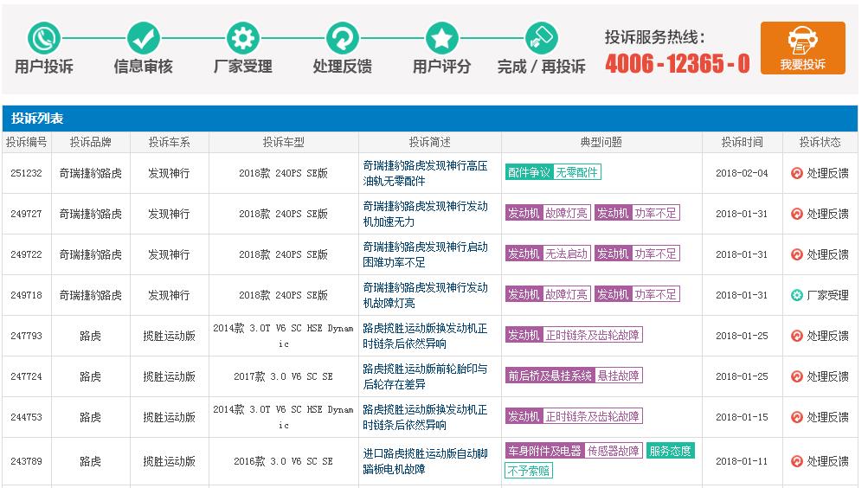Open complaint 奇瑞捷豹路虎发现神行发动机故障灯亮
This screenshot has height=488, width=868.
[425, 295]
